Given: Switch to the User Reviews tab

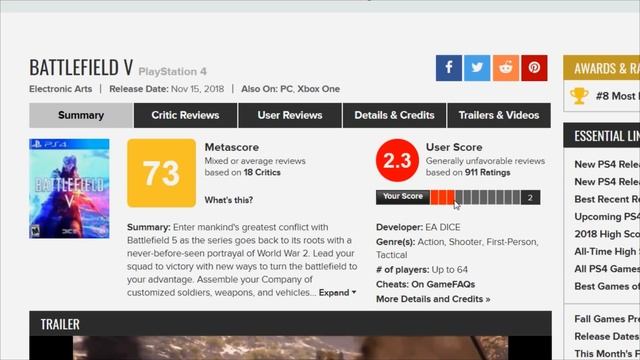Looking at the screenshot, I should click(290, 116).
